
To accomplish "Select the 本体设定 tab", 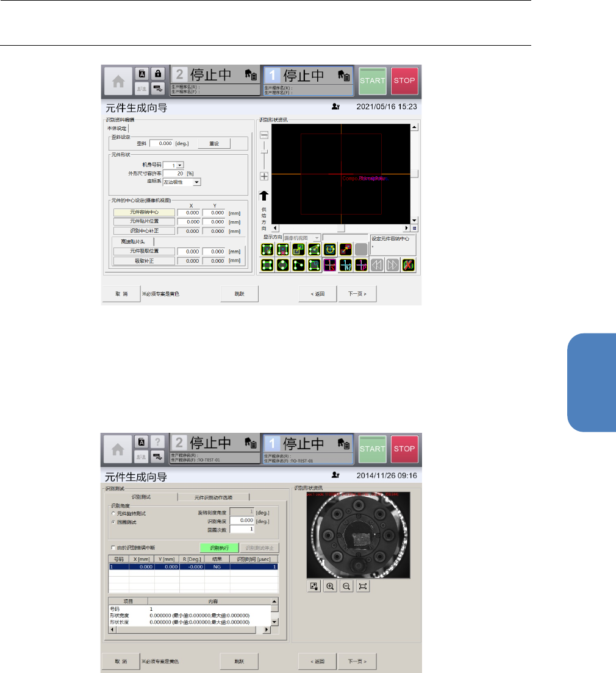I will pos(117,129).
